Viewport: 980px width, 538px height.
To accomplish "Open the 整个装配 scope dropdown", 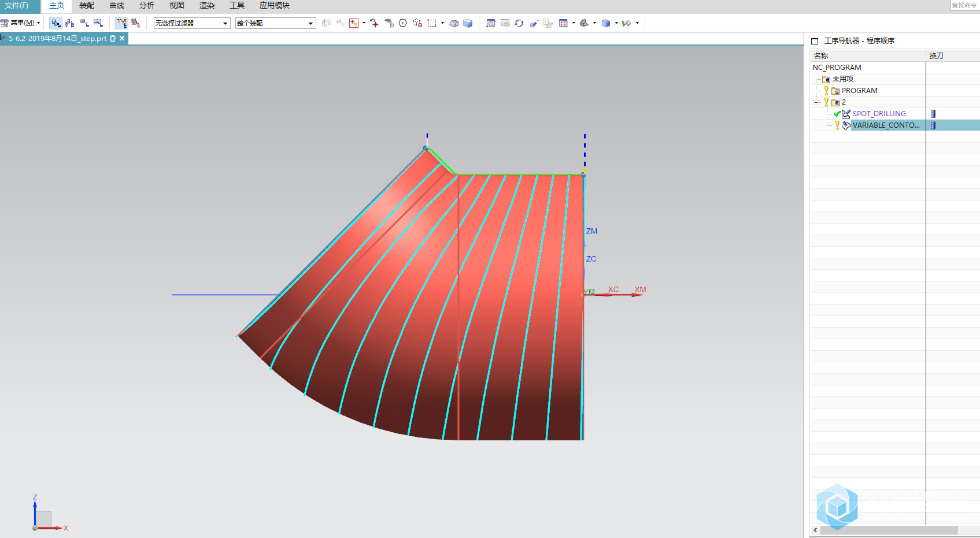I will 275,23.
